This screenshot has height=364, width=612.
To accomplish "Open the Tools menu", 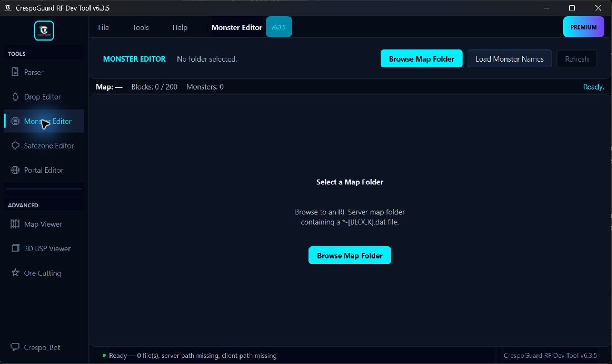I will (x=141, y=27).
